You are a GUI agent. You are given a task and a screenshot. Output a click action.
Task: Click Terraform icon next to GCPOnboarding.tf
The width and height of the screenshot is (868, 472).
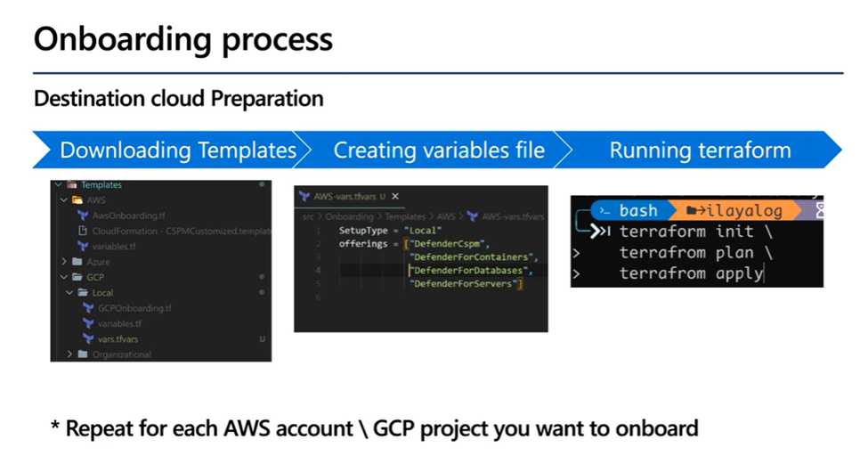click(x=88, y=308)
